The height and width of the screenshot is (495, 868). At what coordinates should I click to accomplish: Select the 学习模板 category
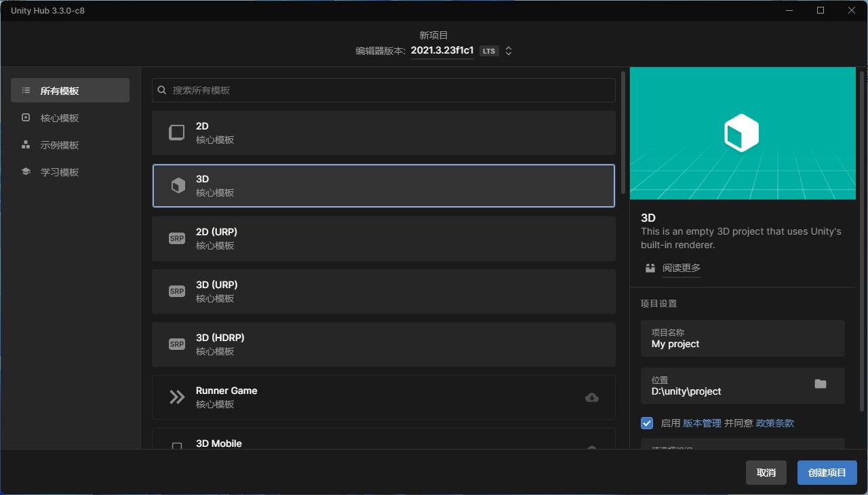point(70,172)
